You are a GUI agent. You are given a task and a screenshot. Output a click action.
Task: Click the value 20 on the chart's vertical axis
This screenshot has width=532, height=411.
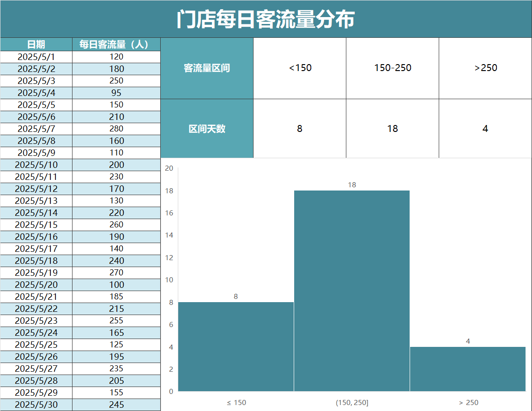[169, 168]
